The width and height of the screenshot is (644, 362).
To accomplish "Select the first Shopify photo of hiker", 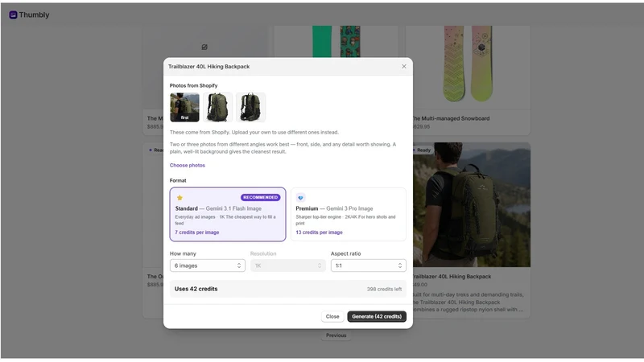I will (185, 107).
